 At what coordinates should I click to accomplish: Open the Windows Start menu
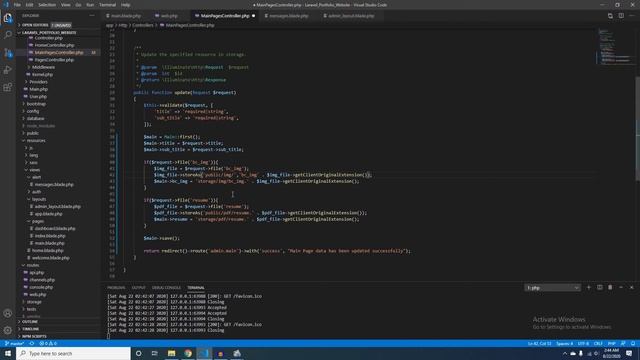coord(8,353)
